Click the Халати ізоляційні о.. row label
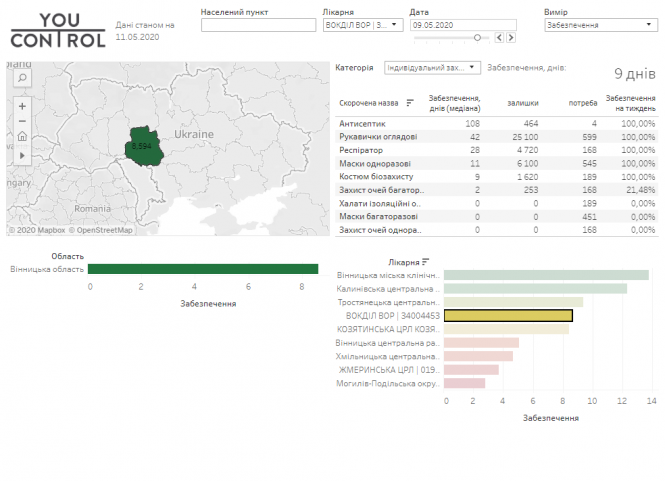 point(380,203)
